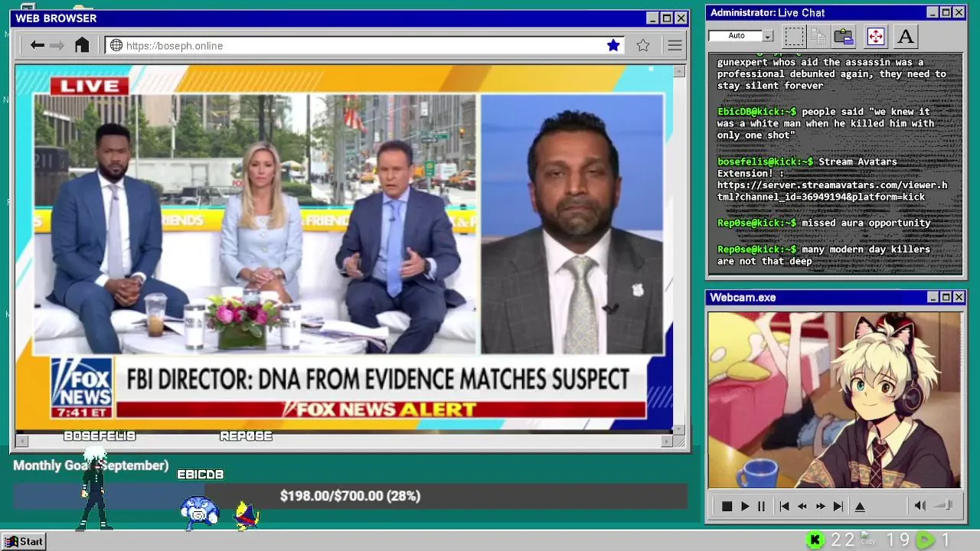Viewport: 980px width, 551px height.
Task: Click the globe icon in the address bar
Action: pos(116,45)
